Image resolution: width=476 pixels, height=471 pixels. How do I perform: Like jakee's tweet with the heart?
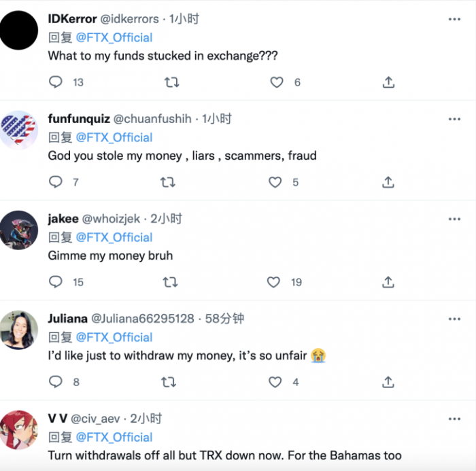pyautogui.click(x=273, y=282)
